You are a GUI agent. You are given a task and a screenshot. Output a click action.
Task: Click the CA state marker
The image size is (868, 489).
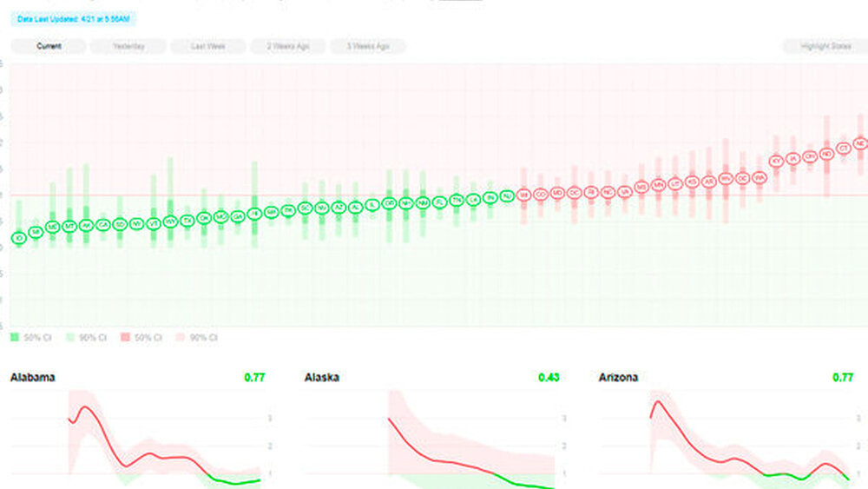[102, 225]
